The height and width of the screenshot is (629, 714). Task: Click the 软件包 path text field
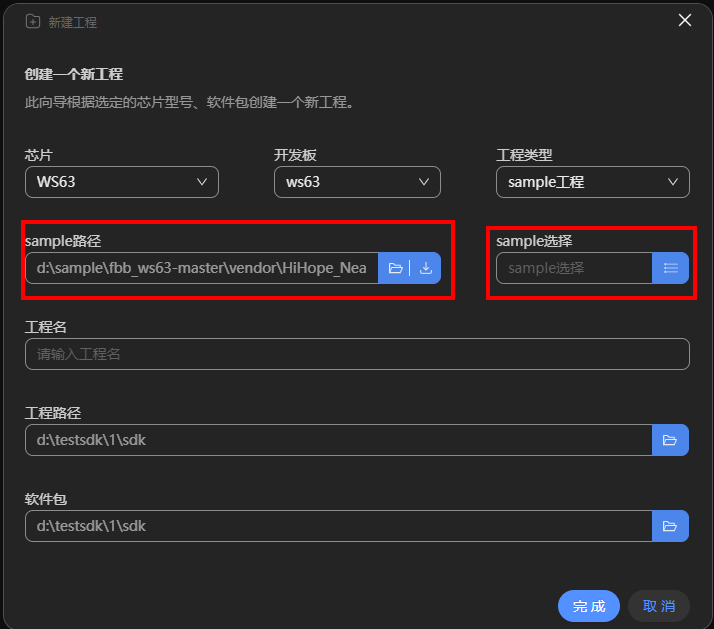tap(338, 526)
